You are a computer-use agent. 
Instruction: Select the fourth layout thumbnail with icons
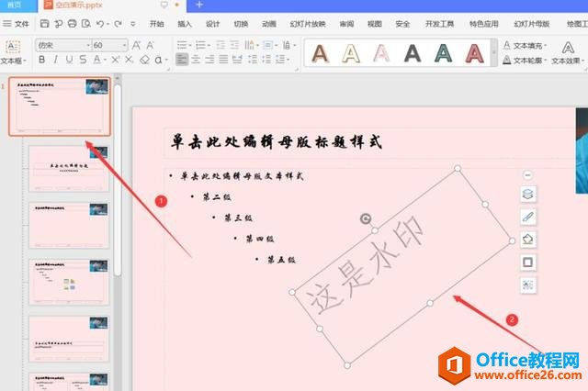pos(69,282)
